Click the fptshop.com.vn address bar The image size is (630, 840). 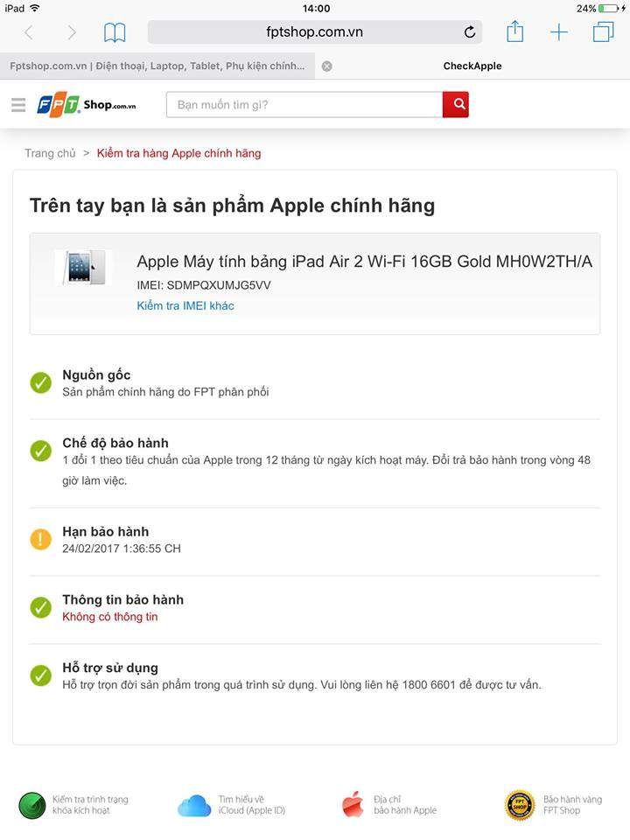pos(314,32)
